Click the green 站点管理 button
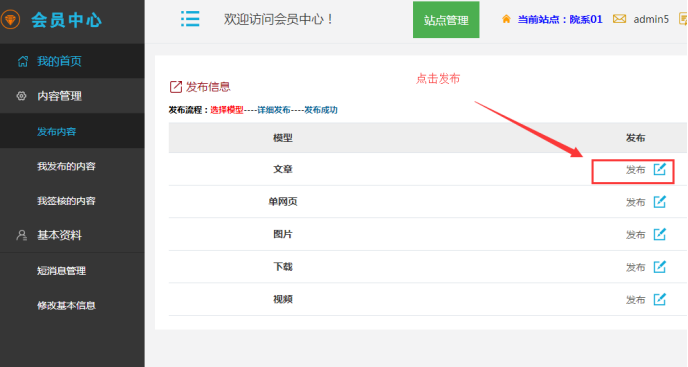This screenshot has width=688, height=367. click(x=446, y=20)
